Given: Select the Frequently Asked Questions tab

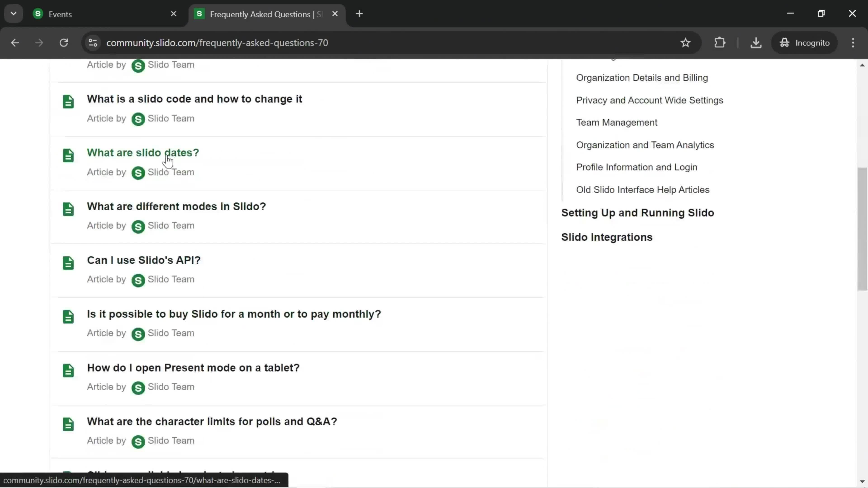Looking at the screenshot, I should click(267, 14).
